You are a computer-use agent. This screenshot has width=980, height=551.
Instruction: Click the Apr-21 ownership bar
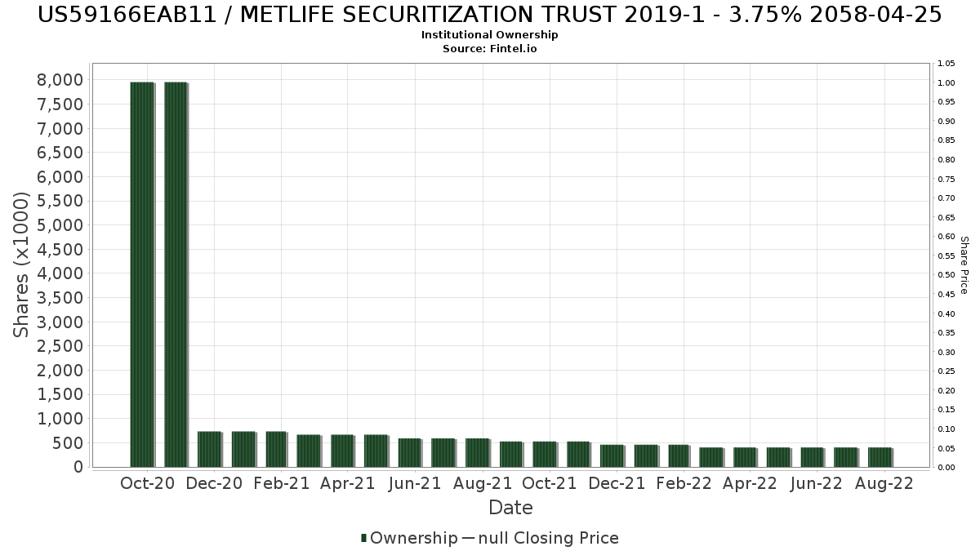coord(343,451)
